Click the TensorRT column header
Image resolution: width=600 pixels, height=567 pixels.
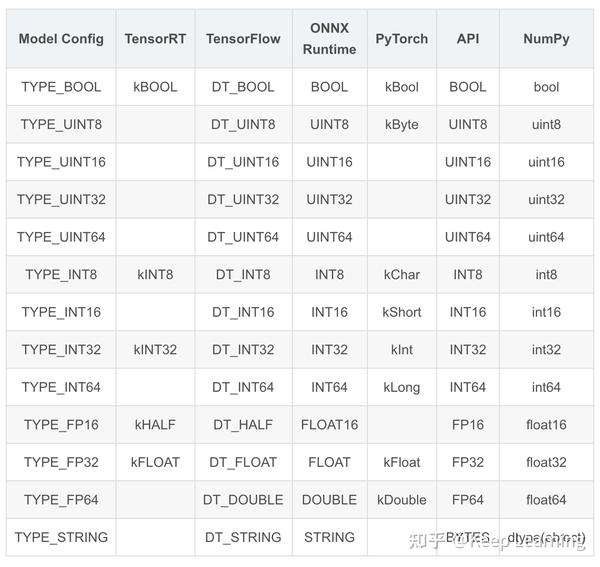pos(155,39)
